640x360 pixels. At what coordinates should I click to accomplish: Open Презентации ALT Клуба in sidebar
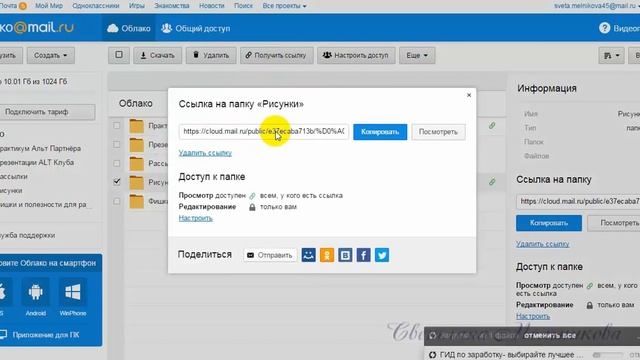coord(37,162)
